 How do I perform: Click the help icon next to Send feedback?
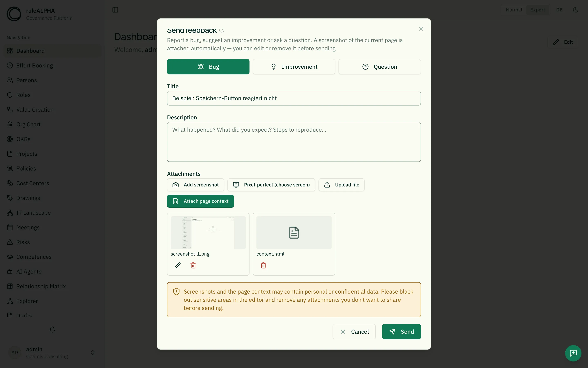(222, 30)
